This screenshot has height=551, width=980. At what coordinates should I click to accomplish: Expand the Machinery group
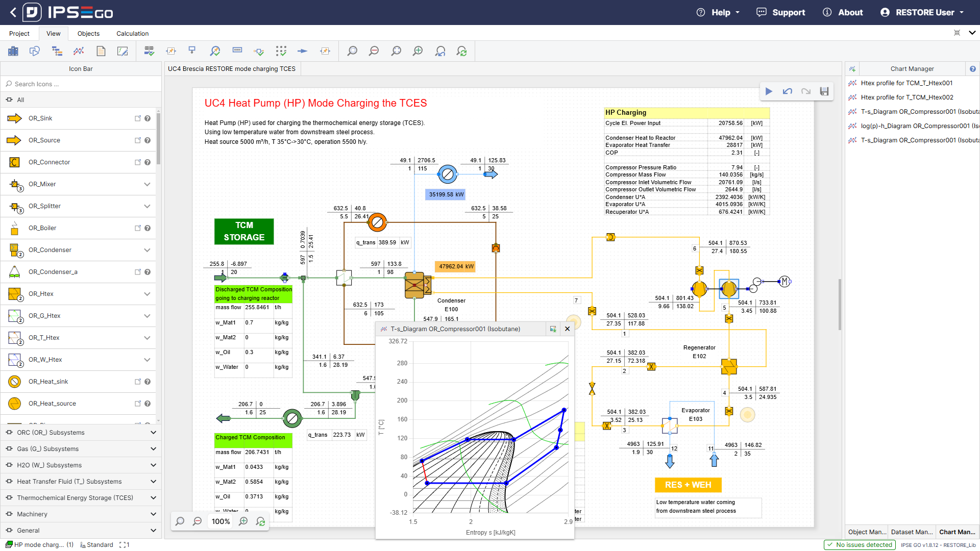[x=81, y=514]
